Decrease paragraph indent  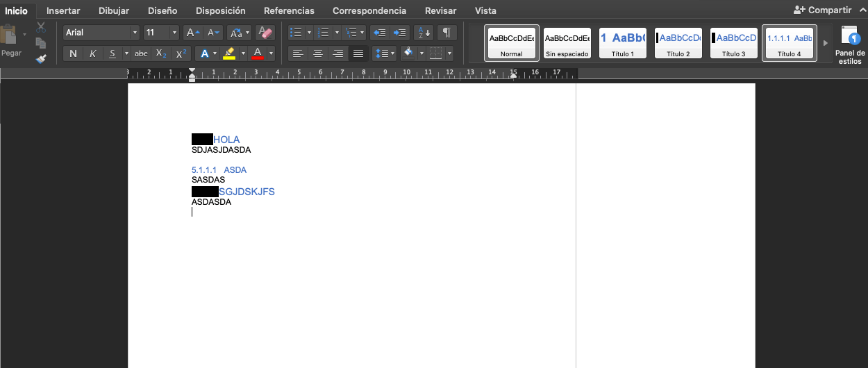pyautogui.click(x=379, y=33)
